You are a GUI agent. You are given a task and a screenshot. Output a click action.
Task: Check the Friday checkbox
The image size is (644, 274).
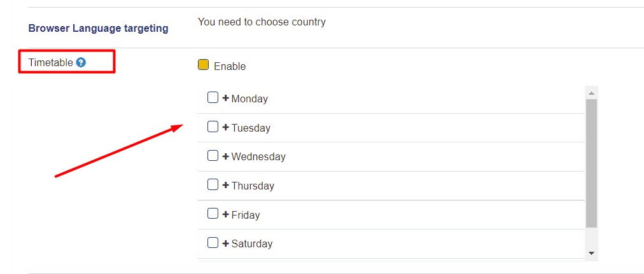click(x=213, y=214)
